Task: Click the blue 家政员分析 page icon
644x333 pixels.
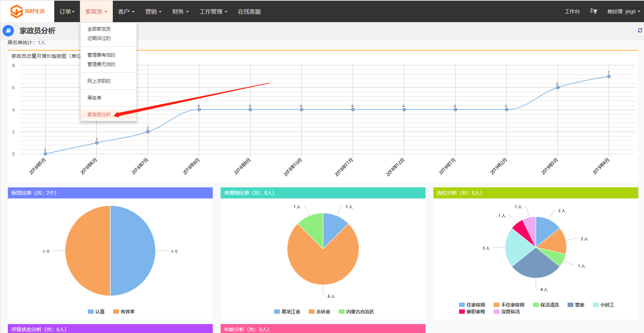Action: point(8,31)
